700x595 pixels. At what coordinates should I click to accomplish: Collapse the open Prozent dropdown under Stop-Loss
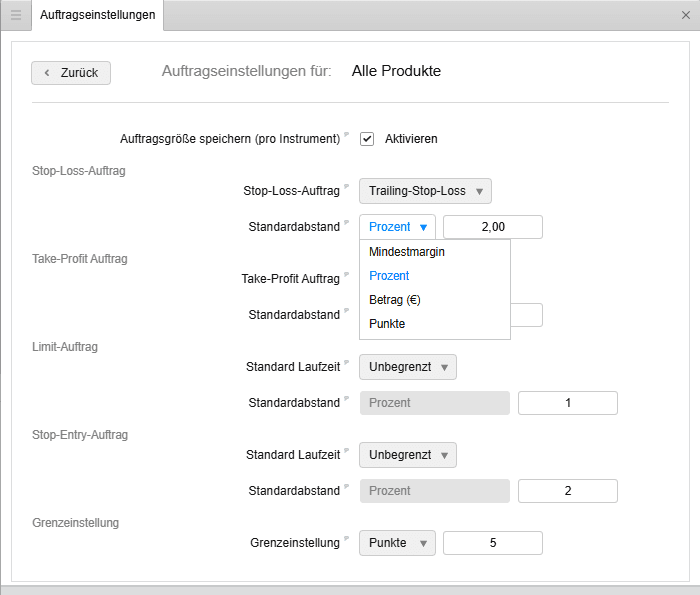point(397,227)
